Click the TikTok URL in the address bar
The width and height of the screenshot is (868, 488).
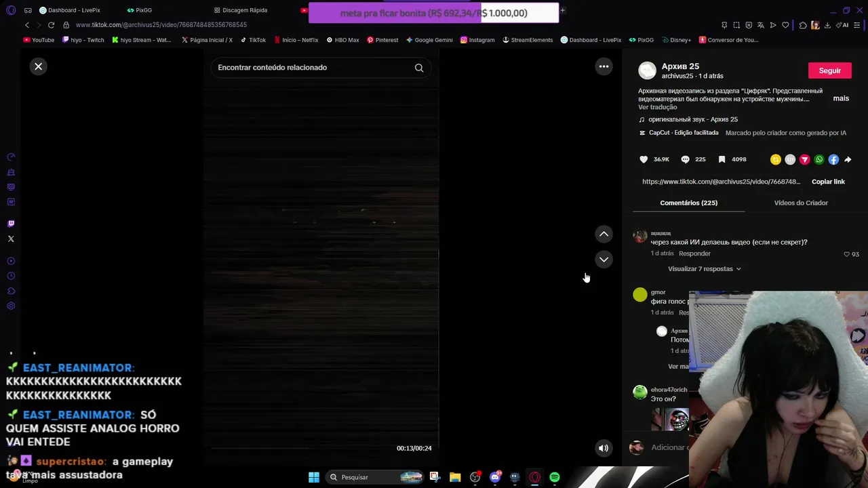click(161, 25)
